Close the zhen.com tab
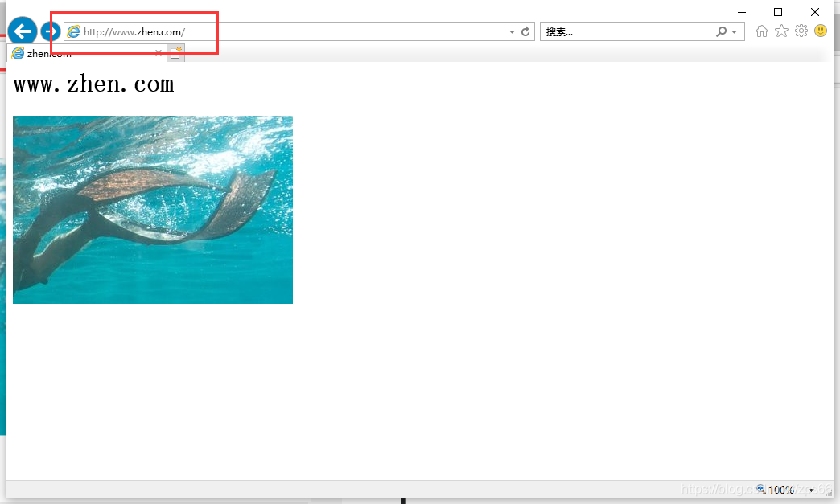 click(x=158, y=53)
